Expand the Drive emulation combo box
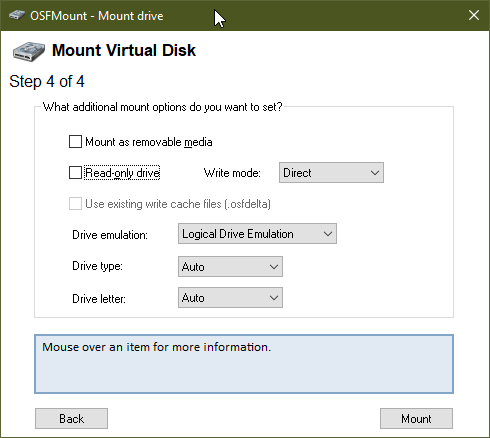The image size is (490, 438). click(257, 234)
